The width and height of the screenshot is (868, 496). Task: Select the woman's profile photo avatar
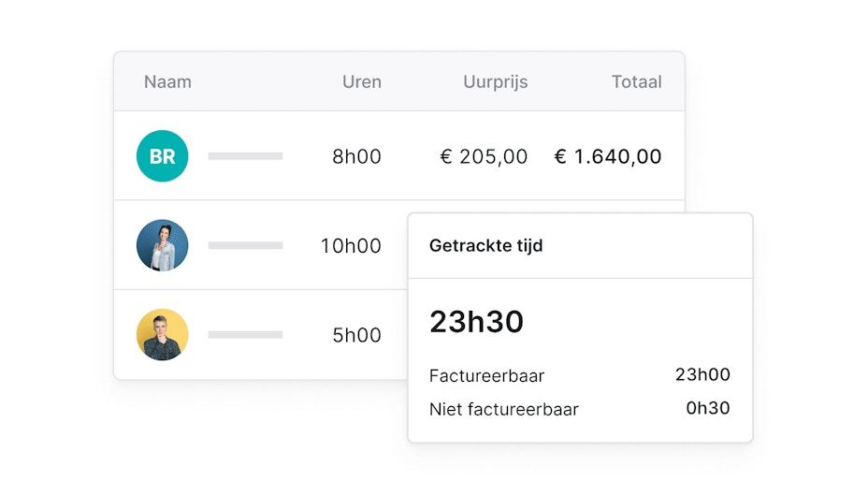tap(162, 245)
